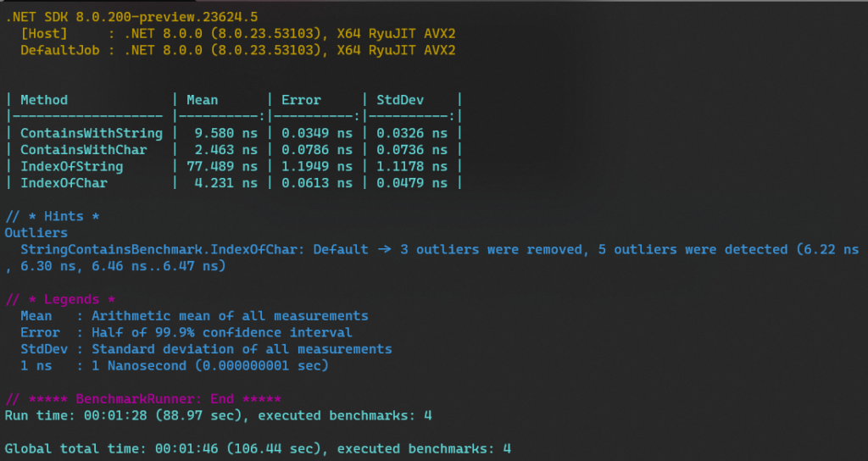Click the StdDev column header
Image resolution: width=868 pixels, height=461 pixels.
tap(400, 100)
